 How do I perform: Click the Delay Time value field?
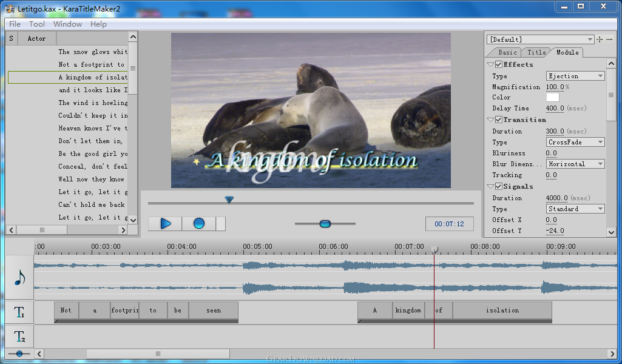click(x=555, y=109)
